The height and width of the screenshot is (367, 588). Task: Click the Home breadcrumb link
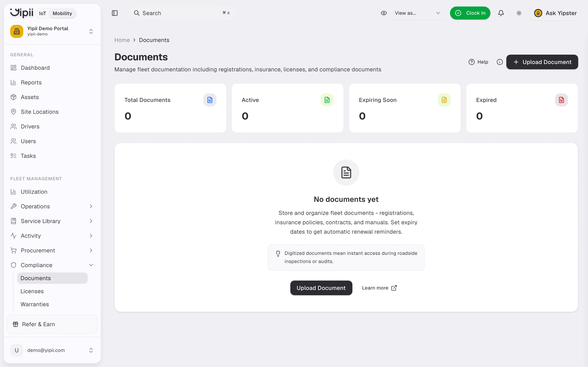pos(122,40)
